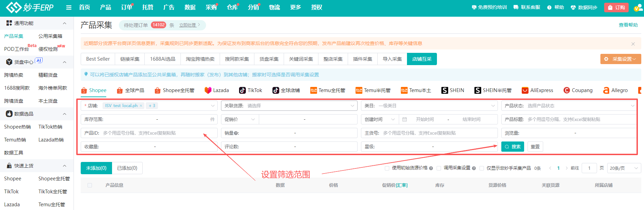Click into the 产品标题 input field

click(569, 119)
